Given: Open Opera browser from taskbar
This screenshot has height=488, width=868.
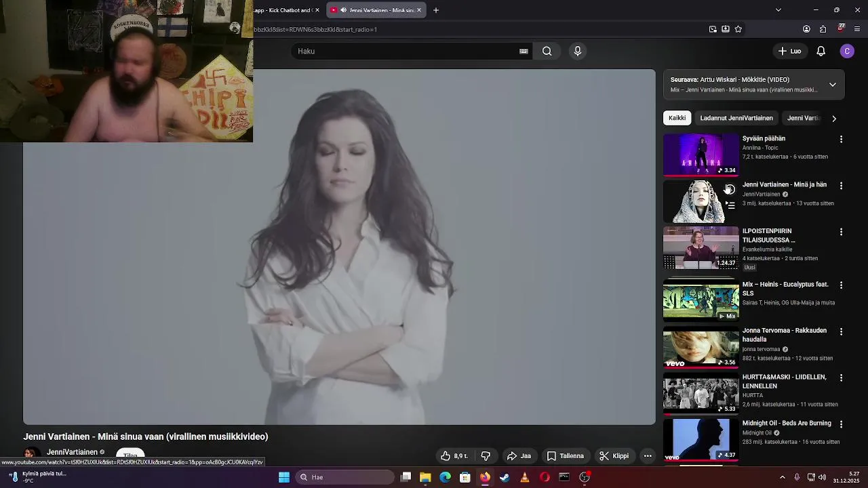Looking at the screenshot, I should (x=545, y=477).
